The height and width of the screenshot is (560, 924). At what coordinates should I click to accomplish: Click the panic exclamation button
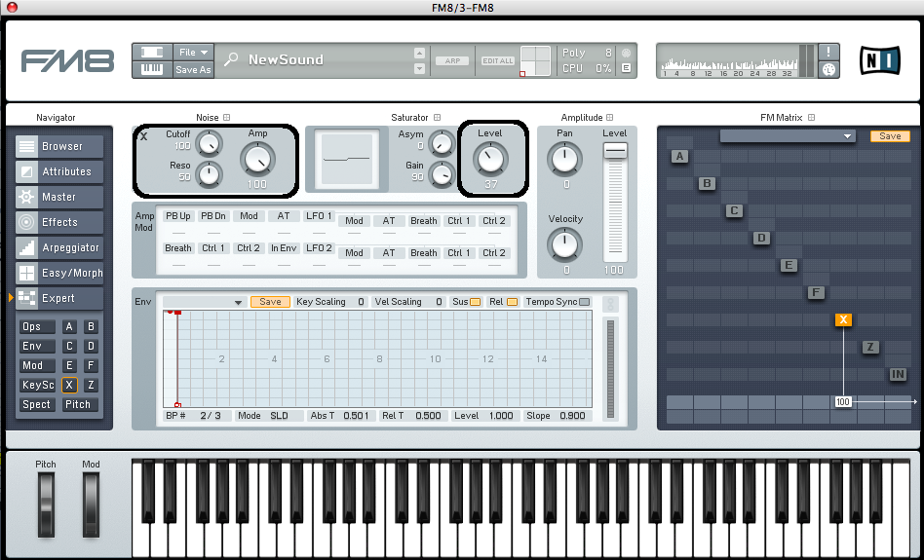click(x=828, y=52)
